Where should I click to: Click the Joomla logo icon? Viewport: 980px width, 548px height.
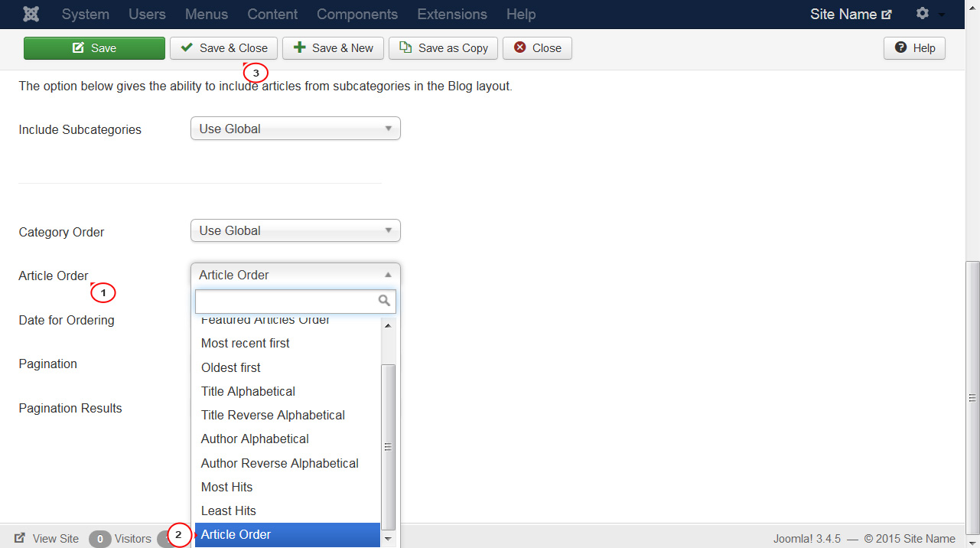coord(31,14)
